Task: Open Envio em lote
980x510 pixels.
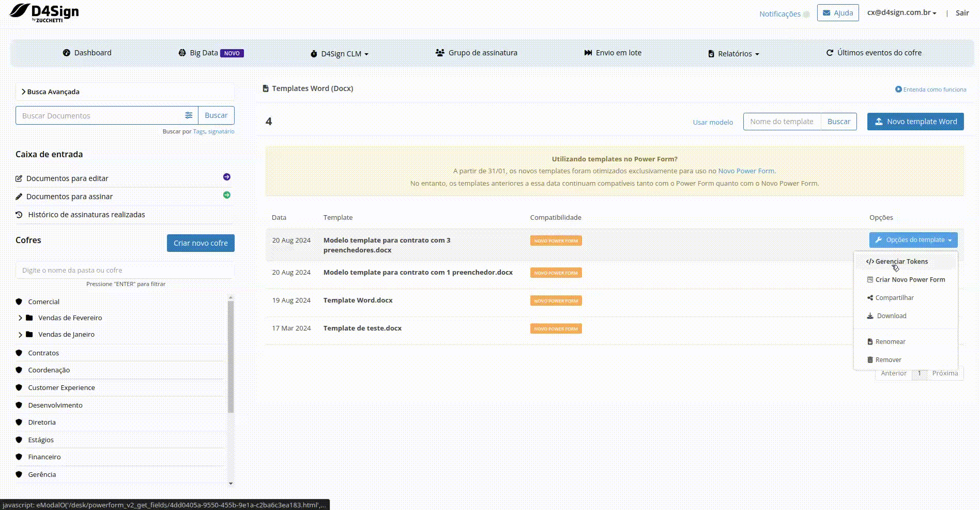Action: [612, 53]
